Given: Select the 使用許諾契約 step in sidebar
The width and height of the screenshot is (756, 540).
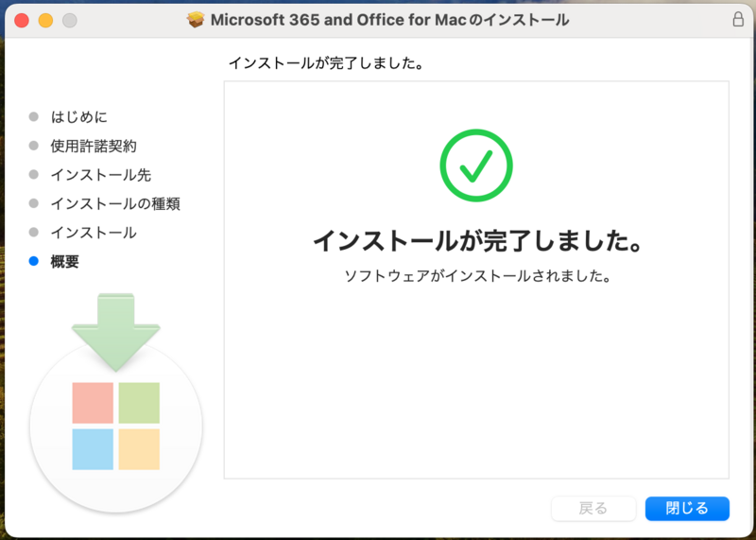Looking at the screenshot, I should point(94,147).
